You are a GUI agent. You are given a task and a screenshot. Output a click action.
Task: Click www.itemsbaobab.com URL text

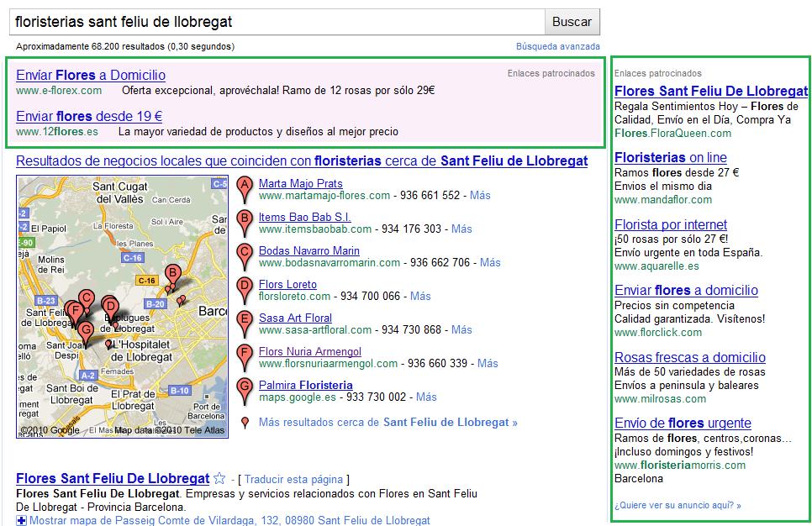(x=315, y=229)
